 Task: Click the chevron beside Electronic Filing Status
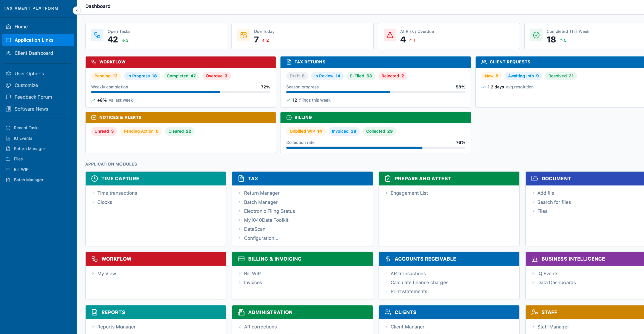[x=240, y=211]
